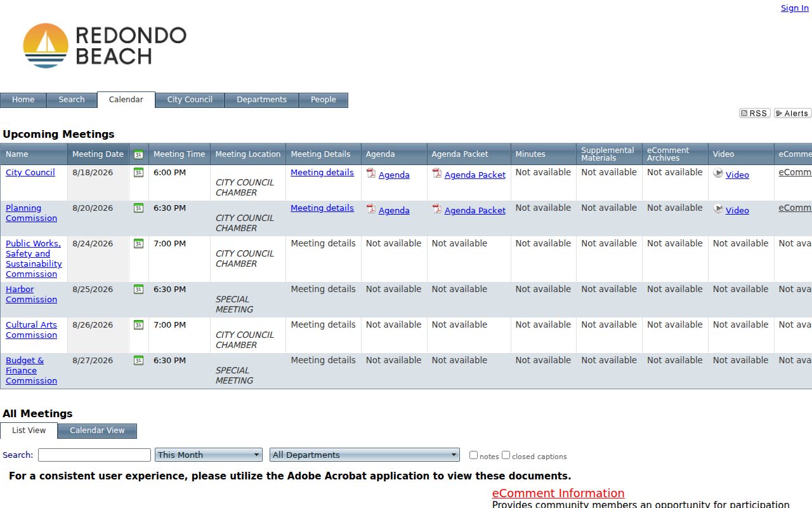This screenshot has width=812, height=508.
Task: Open the Harbor Commission link
Action: 31,294
